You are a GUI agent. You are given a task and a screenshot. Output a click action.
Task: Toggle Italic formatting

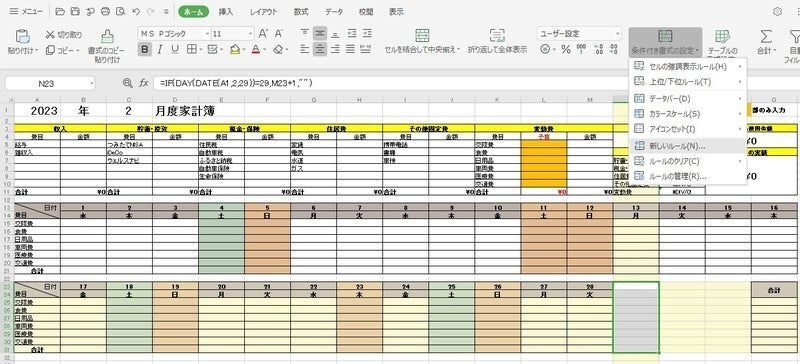point(160,50)
